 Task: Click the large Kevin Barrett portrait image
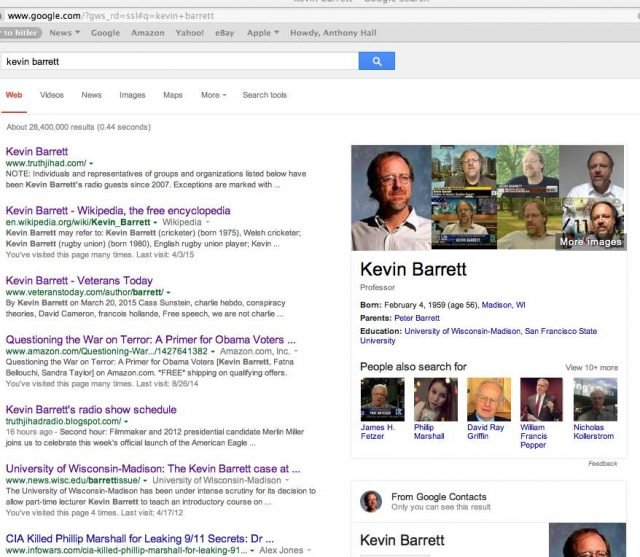pyautogui.click(x=391, y=198)
